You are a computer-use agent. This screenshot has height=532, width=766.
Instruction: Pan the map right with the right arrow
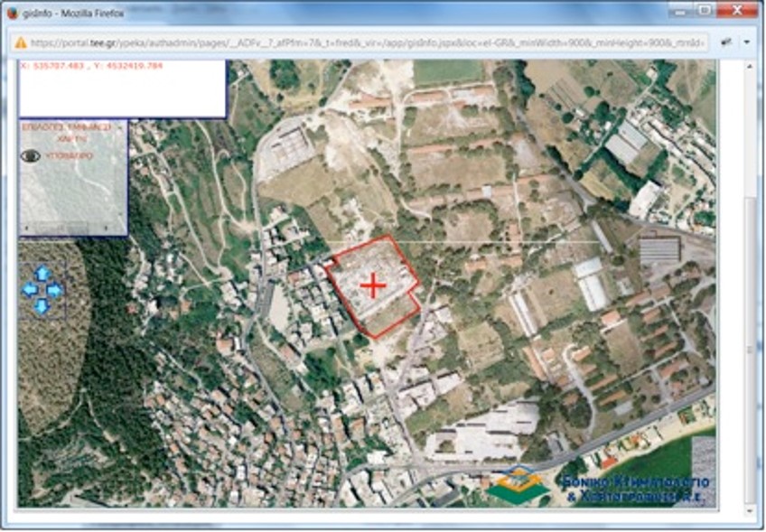[55, 290]
